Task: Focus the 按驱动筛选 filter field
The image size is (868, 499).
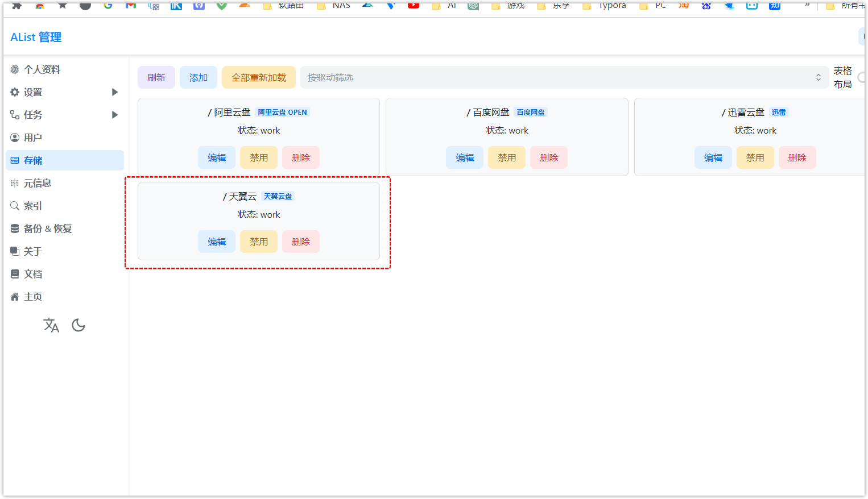Action: click(564, 77)
